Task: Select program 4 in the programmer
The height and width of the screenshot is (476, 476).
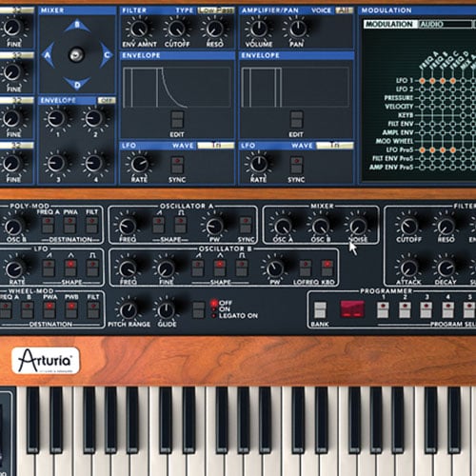Action: click(x=447, y=310)
